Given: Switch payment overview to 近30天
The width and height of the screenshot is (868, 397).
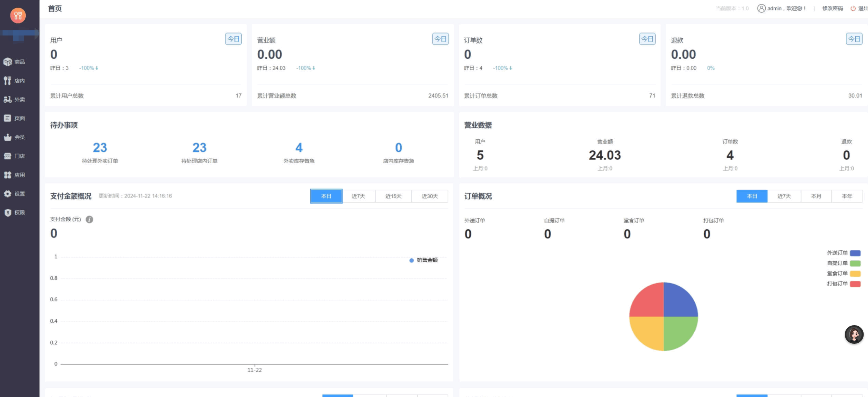Looking at the screenshot, I should pos(429,196).
